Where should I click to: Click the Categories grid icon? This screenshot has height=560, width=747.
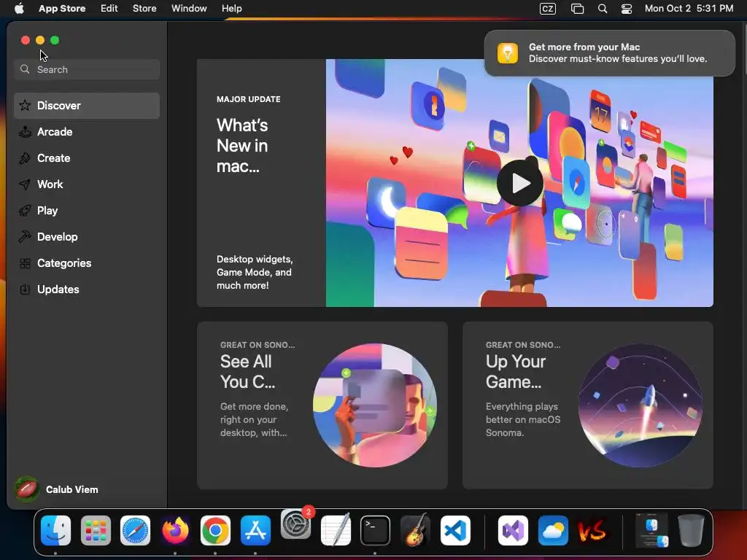pos(25,263)
